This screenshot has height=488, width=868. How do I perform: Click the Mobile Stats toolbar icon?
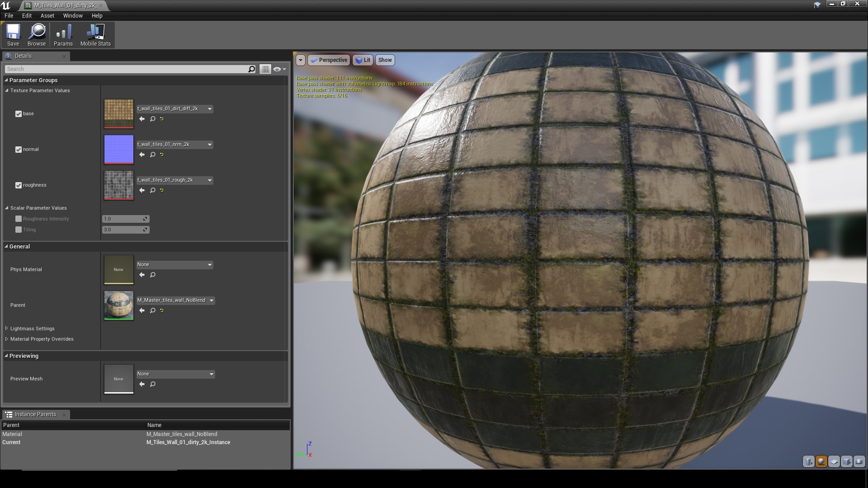(95, 35)
